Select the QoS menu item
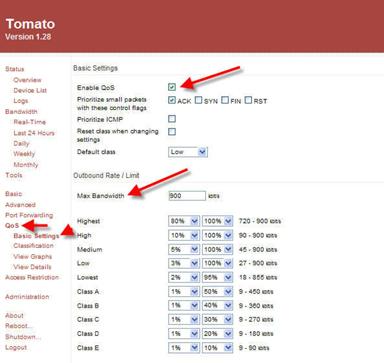The width and height of the screenshot is (384, 363). click(x=12, y=226)
